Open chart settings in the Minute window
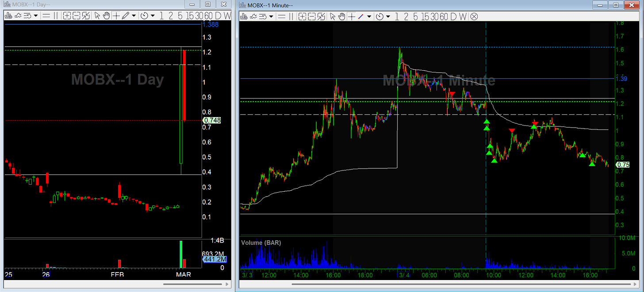The height and width of the screenshot is (292, 644). click(244, 16)
